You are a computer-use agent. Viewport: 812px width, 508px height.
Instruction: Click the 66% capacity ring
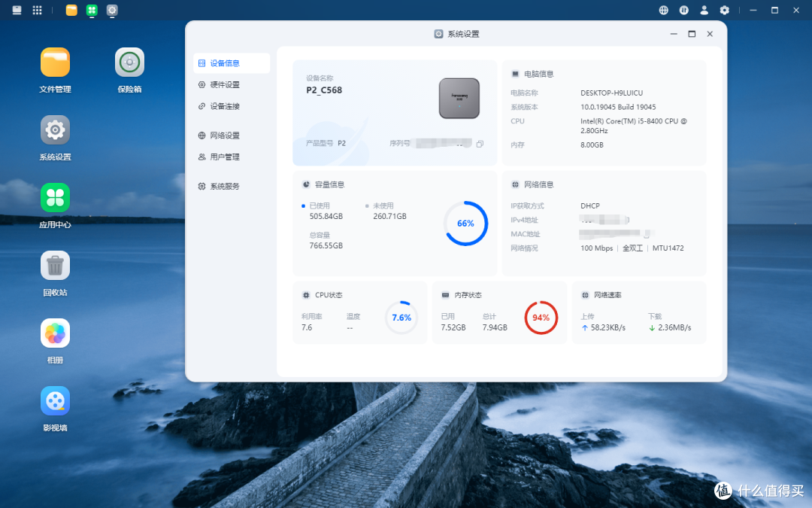click(465, 224)
